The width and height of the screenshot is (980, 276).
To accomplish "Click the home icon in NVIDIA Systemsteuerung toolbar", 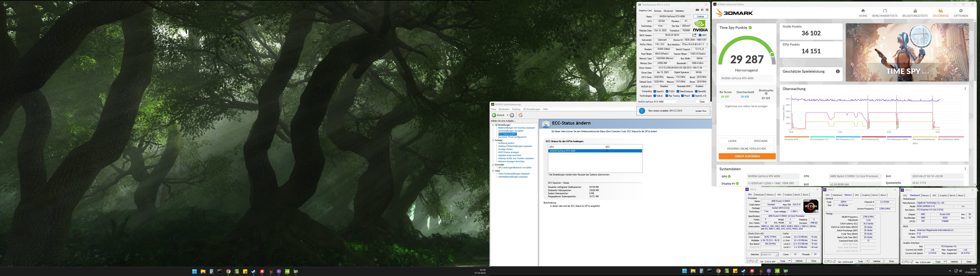I will [x=520, y=115].
